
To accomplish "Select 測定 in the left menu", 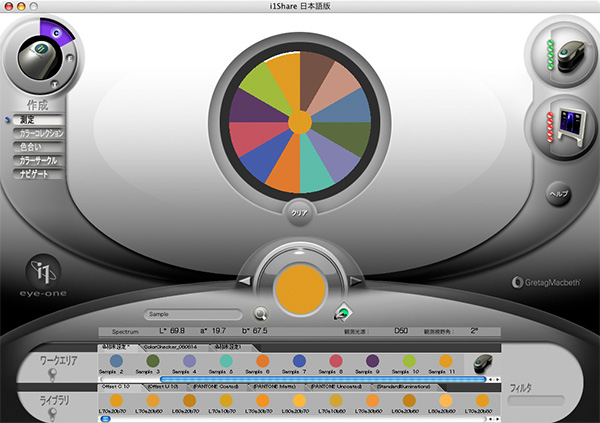I will pos(38,120).
